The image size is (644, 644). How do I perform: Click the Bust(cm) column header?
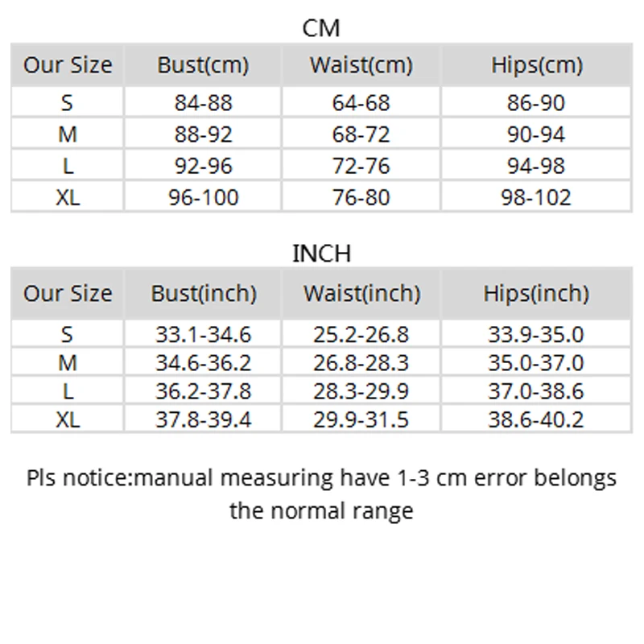[x=203, y=65]
